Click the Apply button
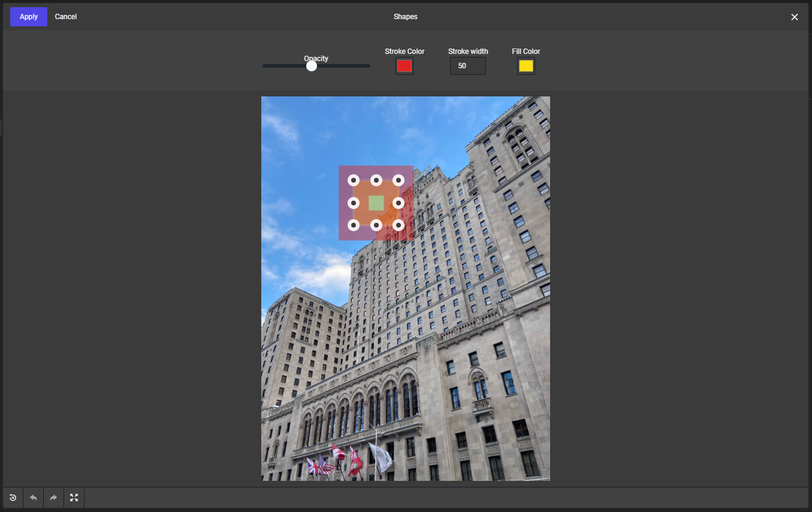Screen dimensions: 812x512 29,17
